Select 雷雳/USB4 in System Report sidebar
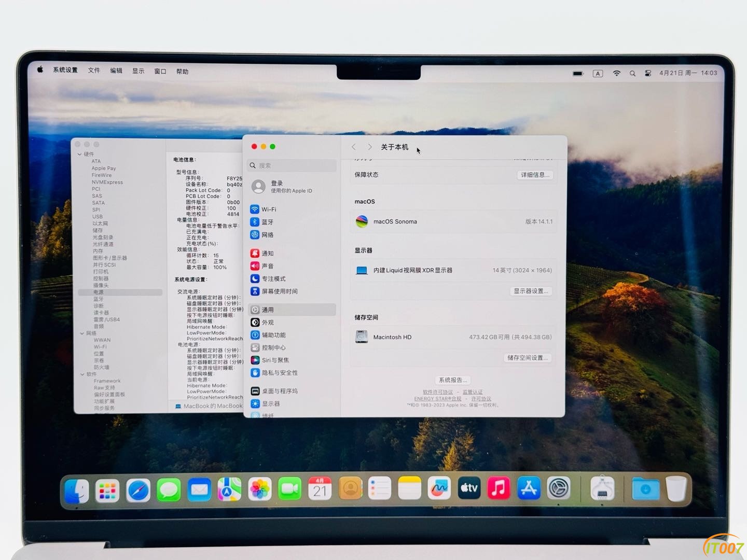Screen dimensions: 747x560 click(107, 319)
